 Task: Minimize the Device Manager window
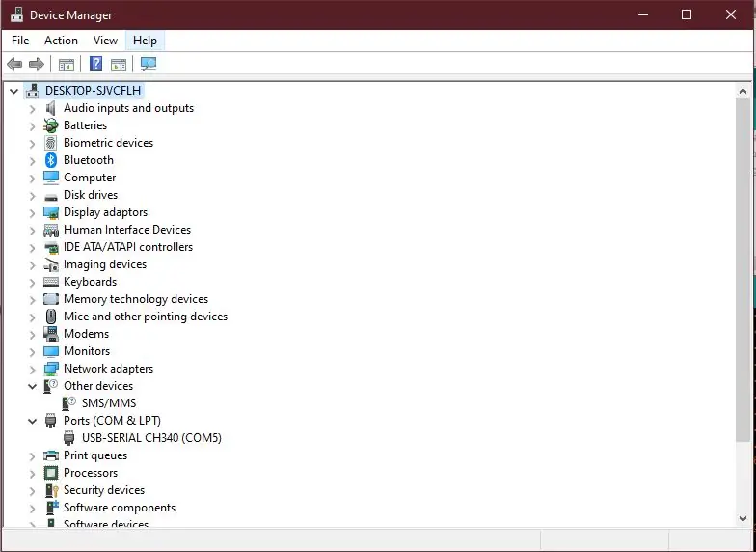642,15
